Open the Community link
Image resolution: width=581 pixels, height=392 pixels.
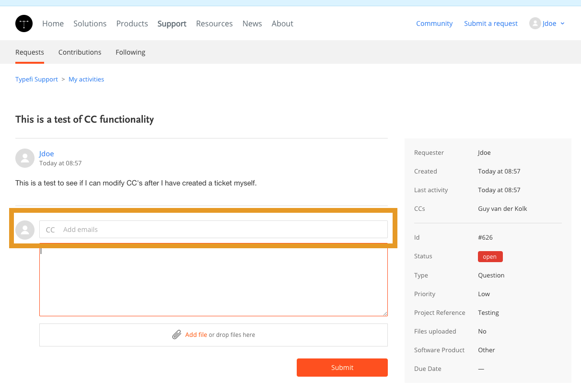pyautogui.click(x=434, y=23)
